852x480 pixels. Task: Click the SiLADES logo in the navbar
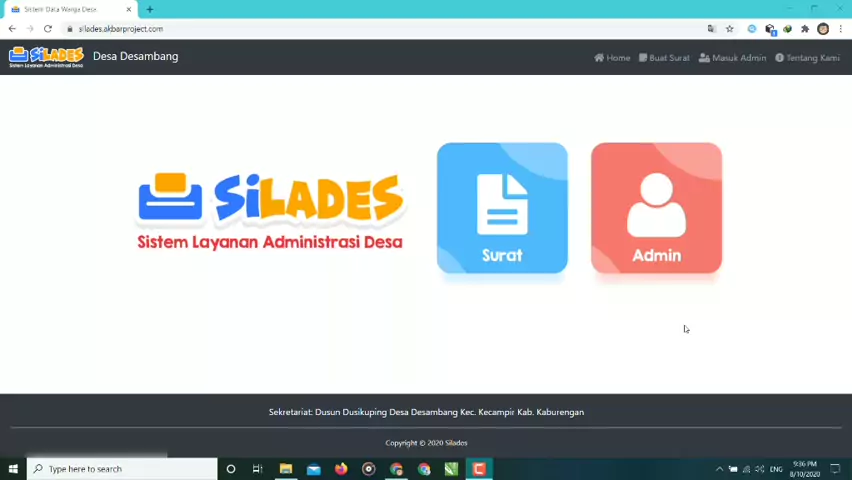pos(46,57)
